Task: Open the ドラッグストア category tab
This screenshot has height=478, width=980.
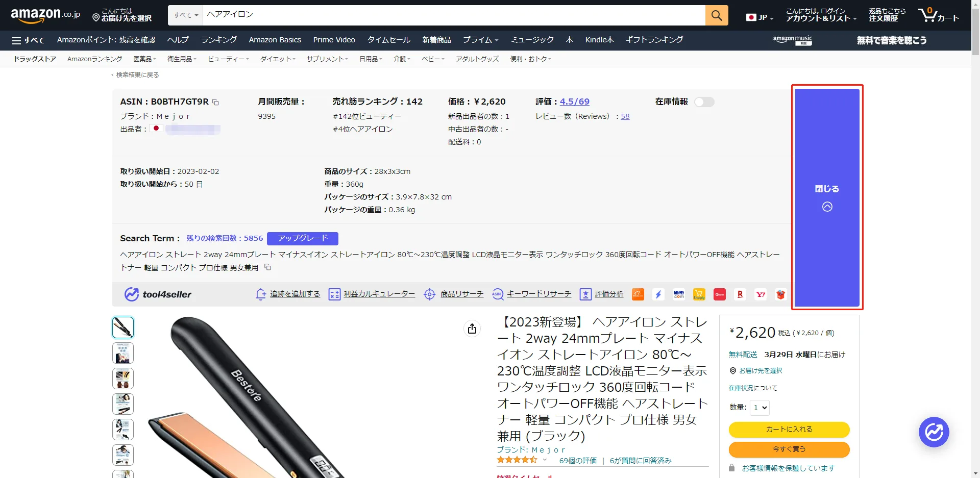Action: [35, 59]
